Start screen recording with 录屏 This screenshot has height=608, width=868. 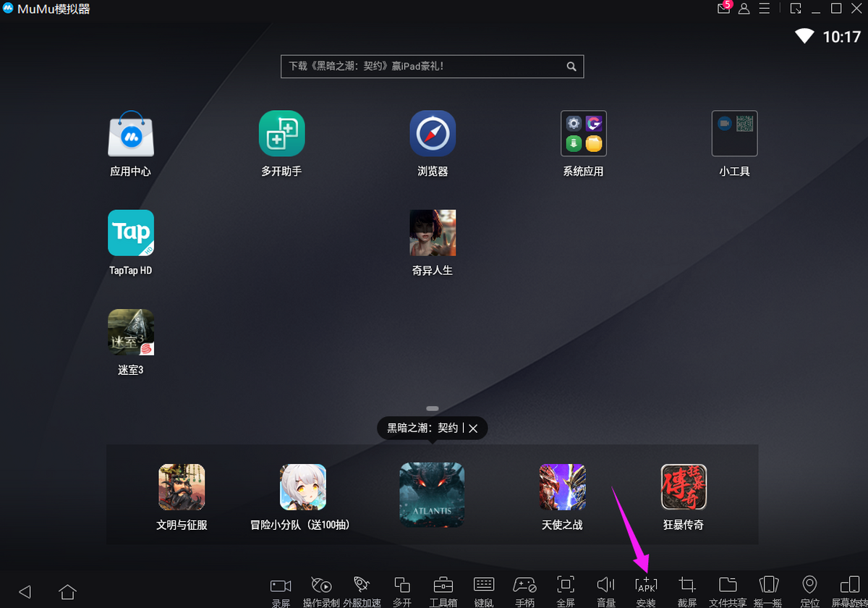(281, 591)
